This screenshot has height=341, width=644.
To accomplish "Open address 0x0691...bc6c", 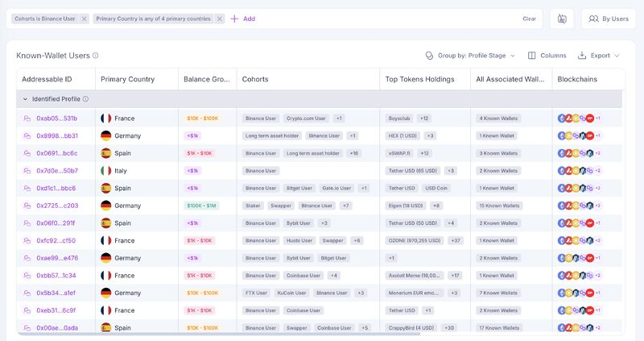I will 56,153.
